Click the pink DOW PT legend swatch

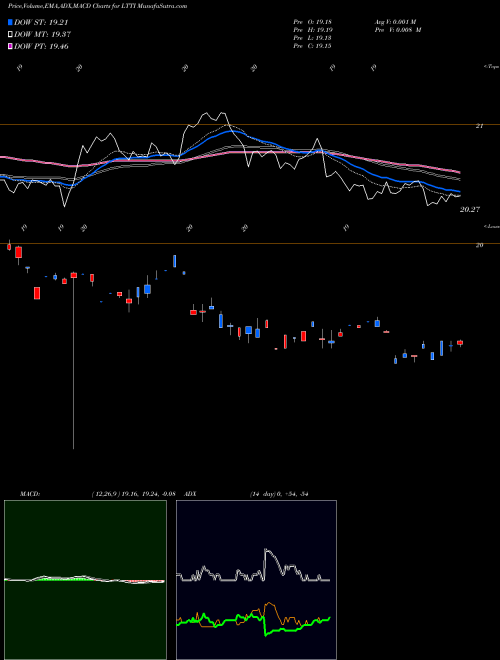(10, 46)
